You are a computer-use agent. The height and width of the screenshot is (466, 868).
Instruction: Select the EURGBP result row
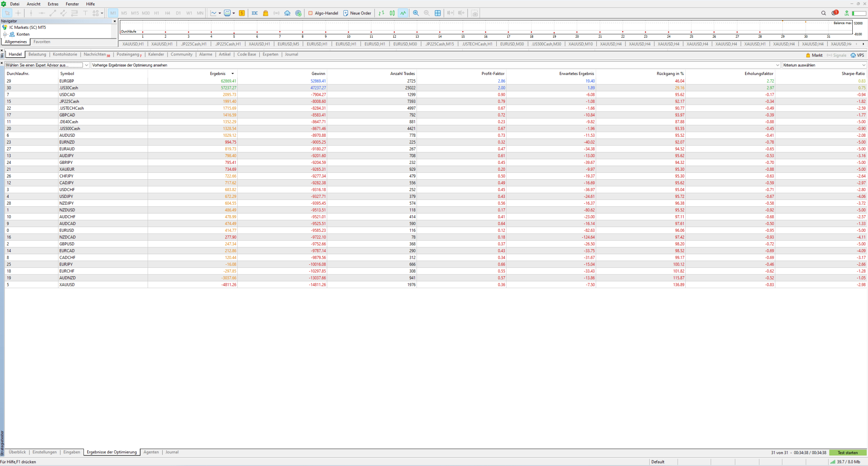click(67, 81)
